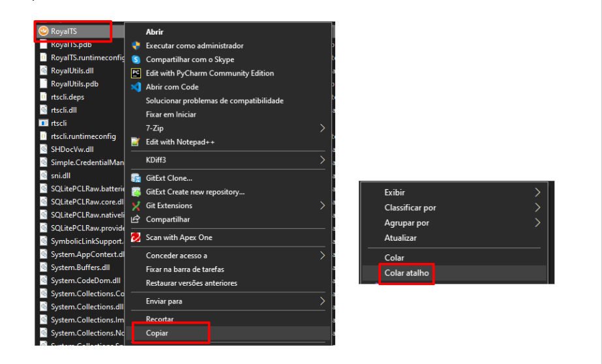This screenshot has height=364, width=602.
Task: Click the shield icon for Executar como administrador
Action: tap(136, 46)
